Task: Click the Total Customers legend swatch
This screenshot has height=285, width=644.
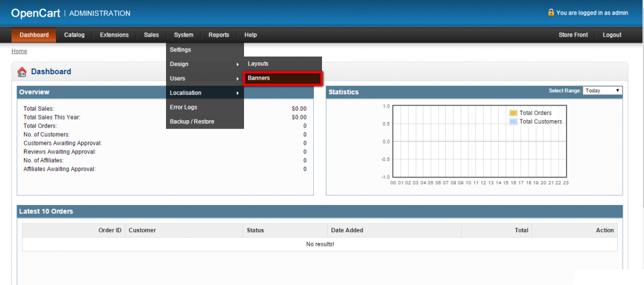Action: (x=513, y=121)
